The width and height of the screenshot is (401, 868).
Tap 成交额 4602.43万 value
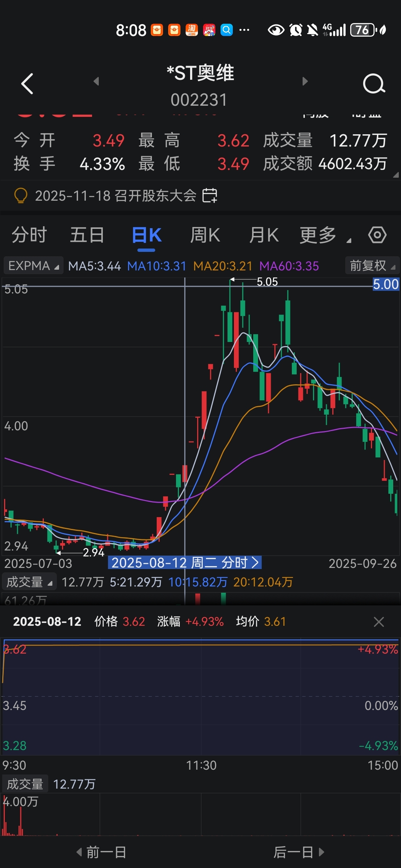(325, 164)
